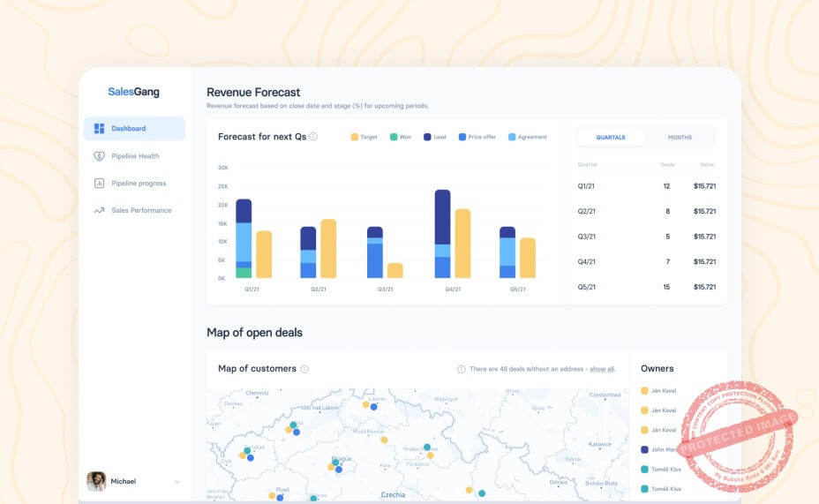This screenshot has height=504, width=819.
Task: Click the Pipeline Health shield icon
Action: (99, 156)
